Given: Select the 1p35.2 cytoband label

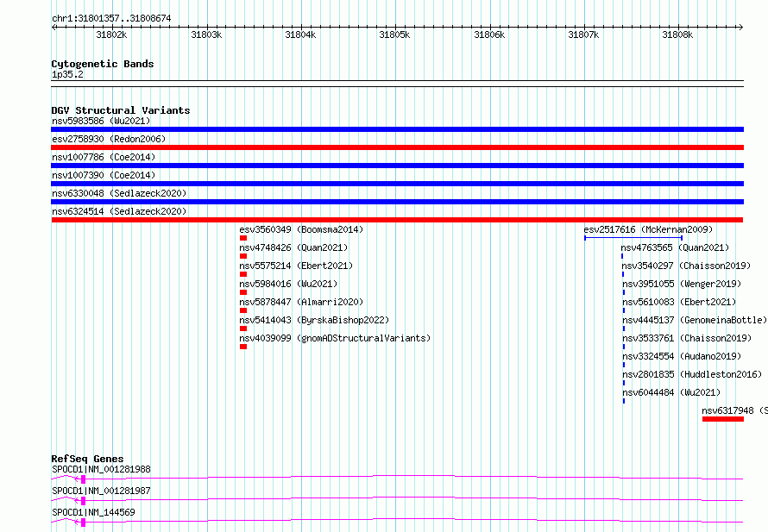Looking at the screenshot, I should pos(67,74).
